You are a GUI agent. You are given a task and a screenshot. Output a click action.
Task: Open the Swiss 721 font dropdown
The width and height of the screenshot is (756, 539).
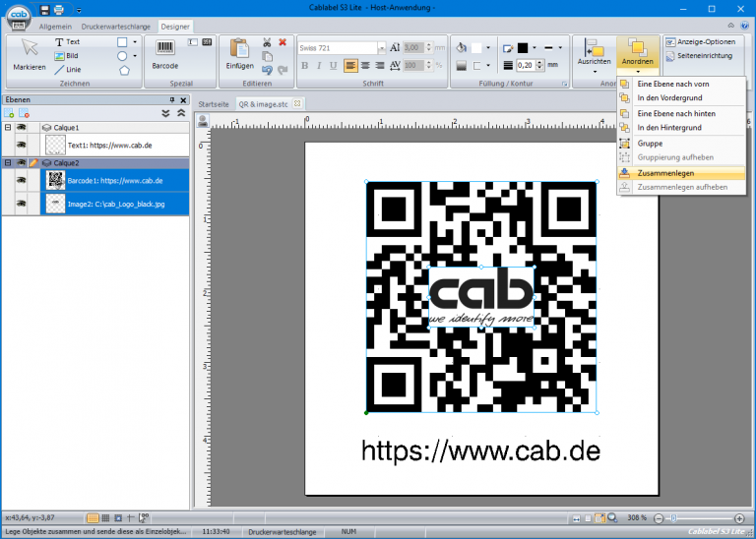click(382, 47)
